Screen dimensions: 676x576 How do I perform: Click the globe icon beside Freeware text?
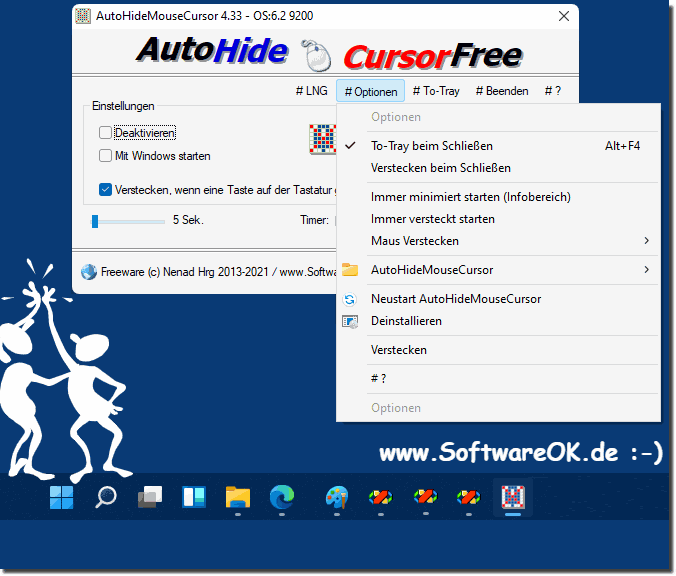89,272
